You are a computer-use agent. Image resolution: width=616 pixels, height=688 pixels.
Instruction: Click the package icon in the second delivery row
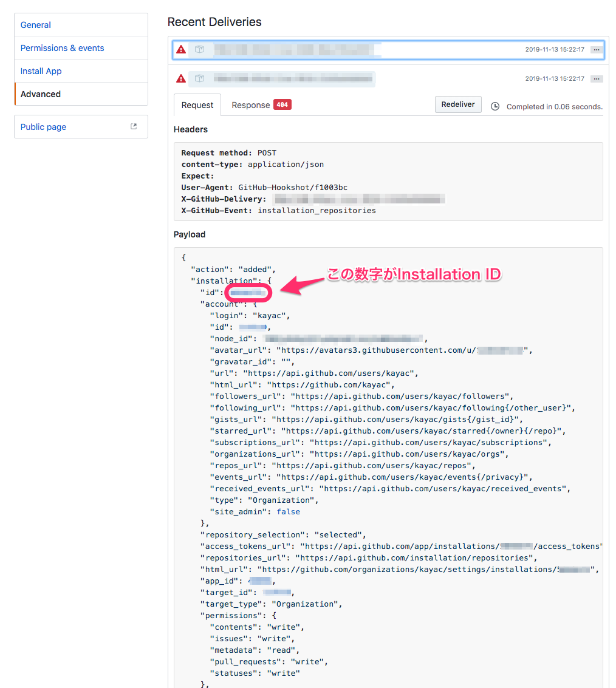(200, 78)
